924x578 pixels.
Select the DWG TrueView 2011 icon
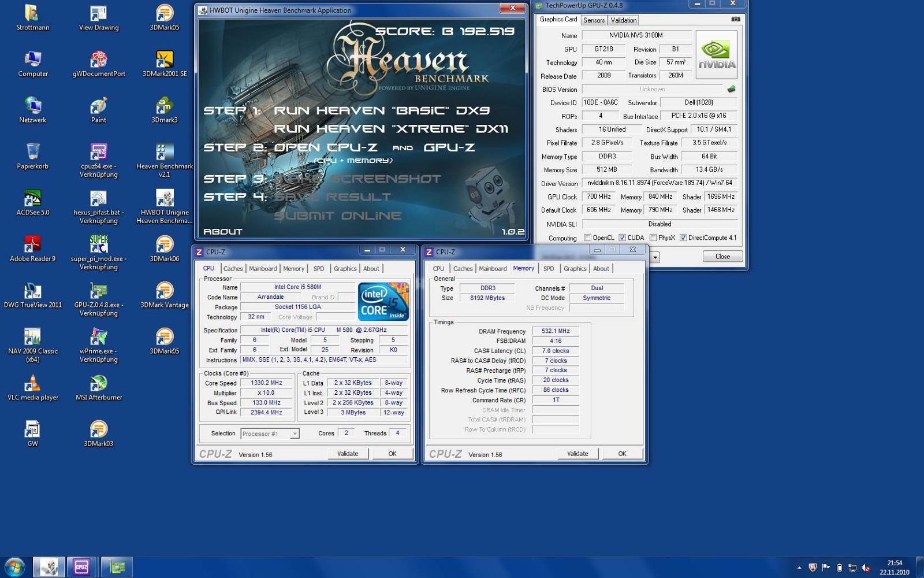click(x=32, y=295)
